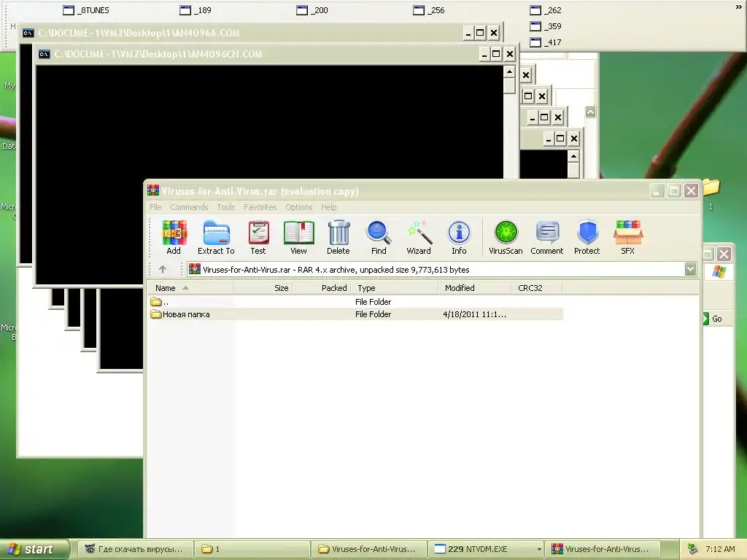Select the _189 item in the top bar
Screen dimensions: 747x560
coord(196,10)
